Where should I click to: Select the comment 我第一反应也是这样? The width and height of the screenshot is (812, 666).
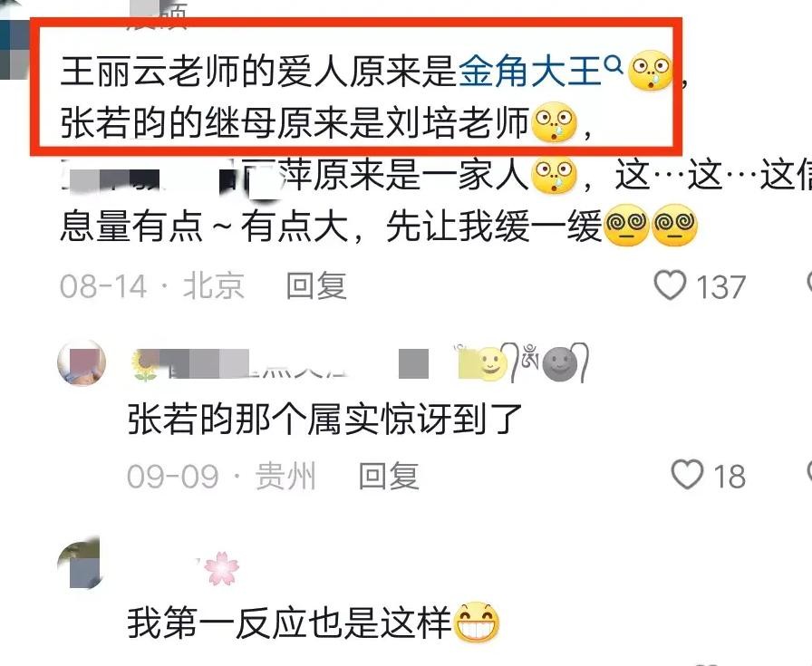pos(289,622)
